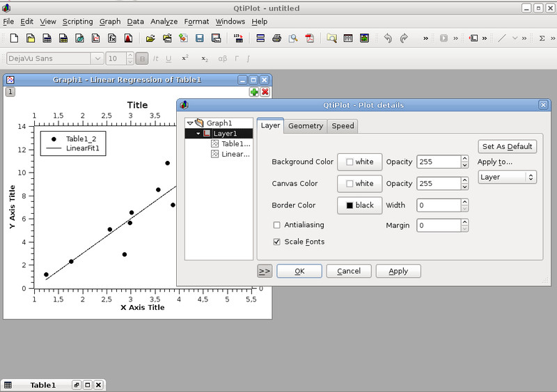
Task: Pick the Border Color black swatch
Action: [359, 205]
